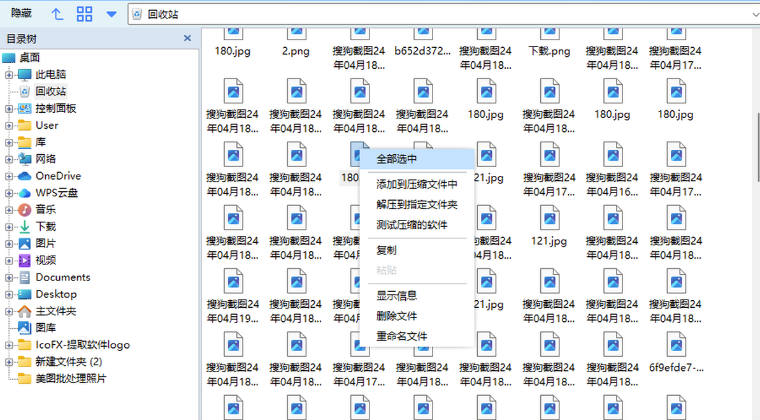
Task: Select the 6f9efde7-... file
Action: [676, 352]
